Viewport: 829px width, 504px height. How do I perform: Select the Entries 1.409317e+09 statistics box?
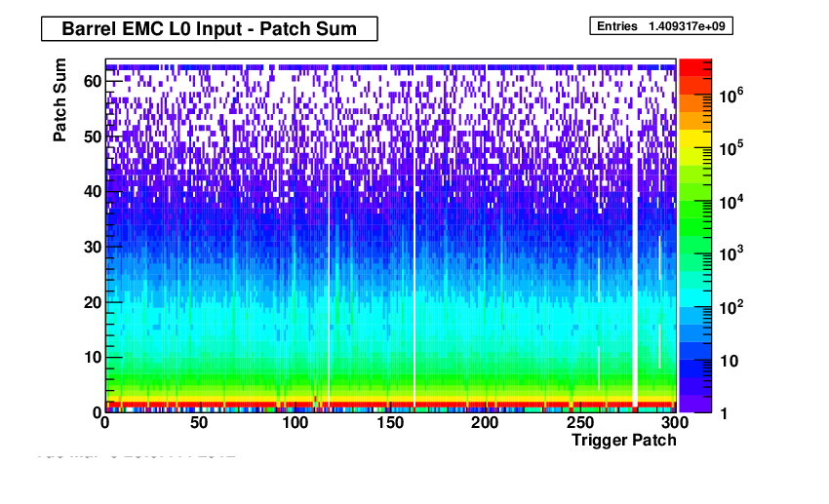click(x=661, y=26)
